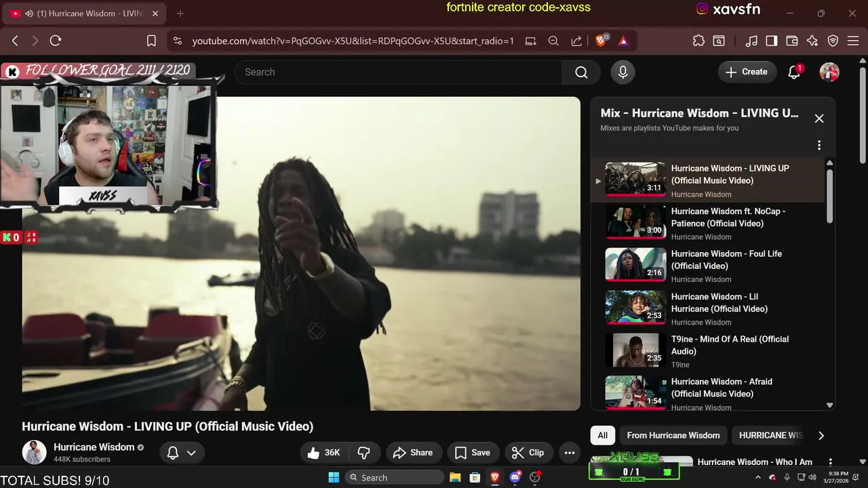The image size is (868, 488).
Task: Click the Clip button
Action: click(528, 453)
